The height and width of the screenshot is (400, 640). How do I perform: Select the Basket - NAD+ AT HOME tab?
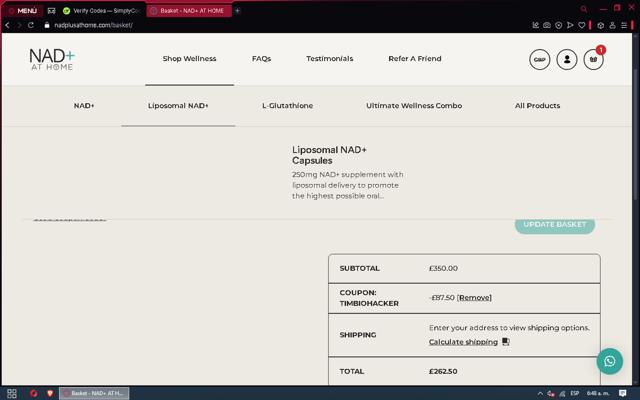coord(189,11)
